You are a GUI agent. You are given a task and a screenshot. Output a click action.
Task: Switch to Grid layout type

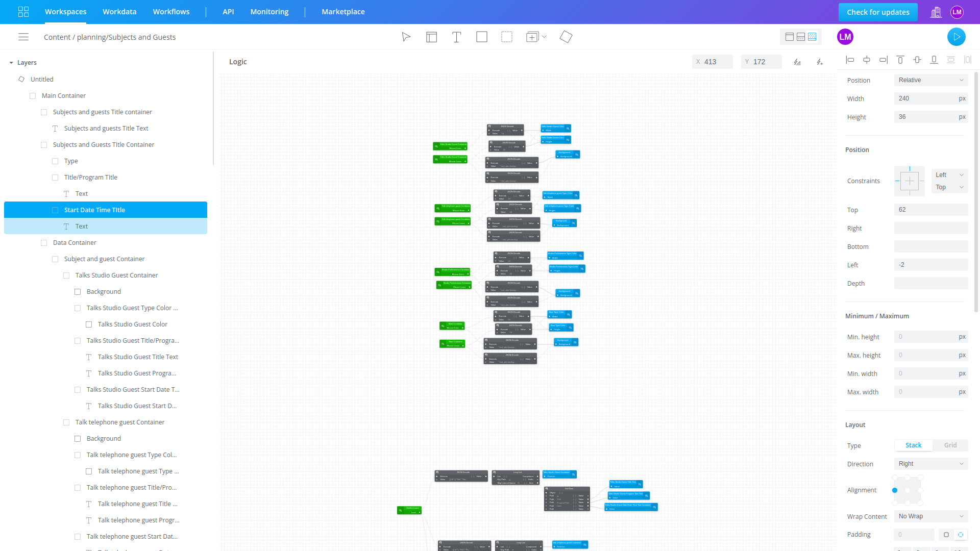tap(950, 445)
